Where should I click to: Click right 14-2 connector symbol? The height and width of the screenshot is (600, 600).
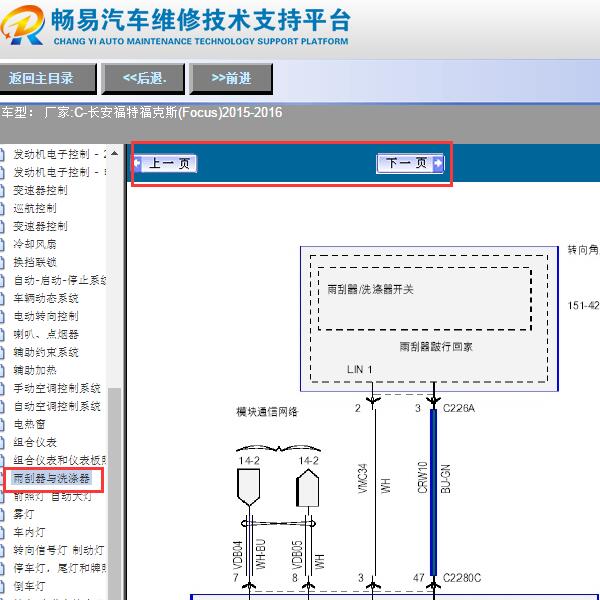tap(308, 488)
